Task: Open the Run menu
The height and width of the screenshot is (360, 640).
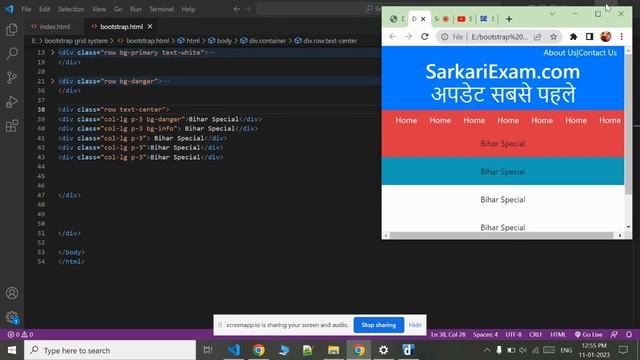Action: (136, 9)
